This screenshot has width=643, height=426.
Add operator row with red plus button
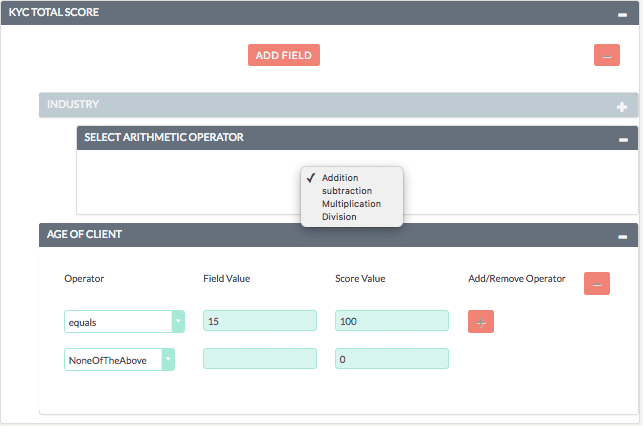pyautogui.click(x=481, y=322)
